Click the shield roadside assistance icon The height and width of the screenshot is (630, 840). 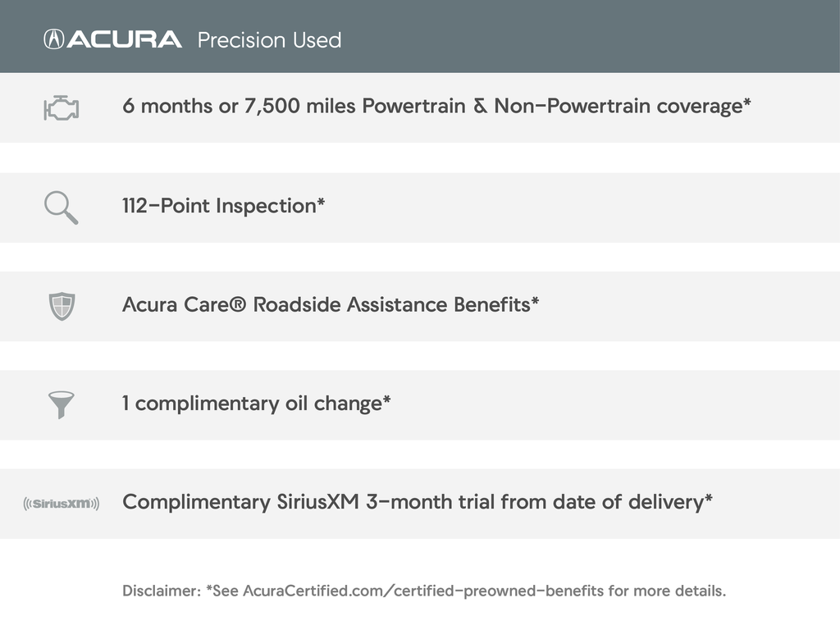tap(62, 306)
